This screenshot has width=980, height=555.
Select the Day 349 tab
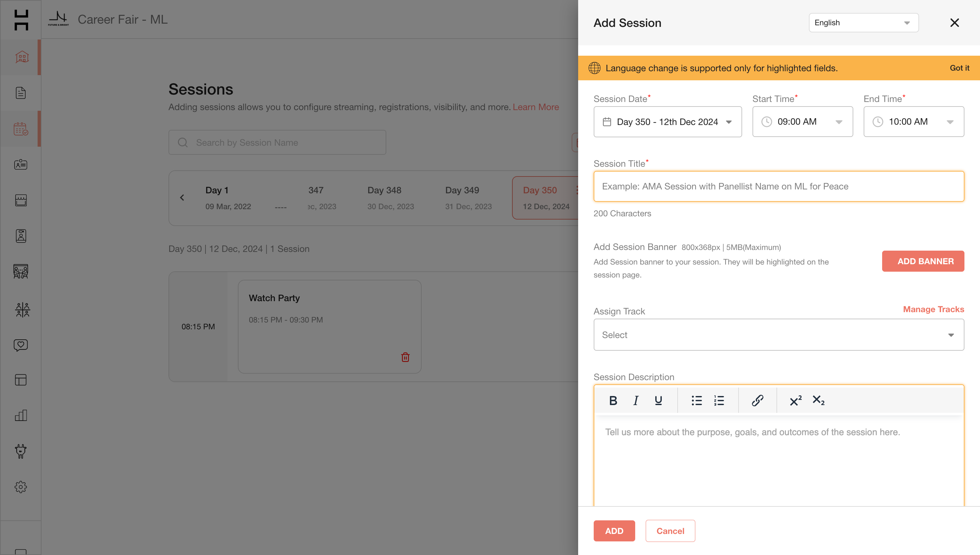[468, 198]
